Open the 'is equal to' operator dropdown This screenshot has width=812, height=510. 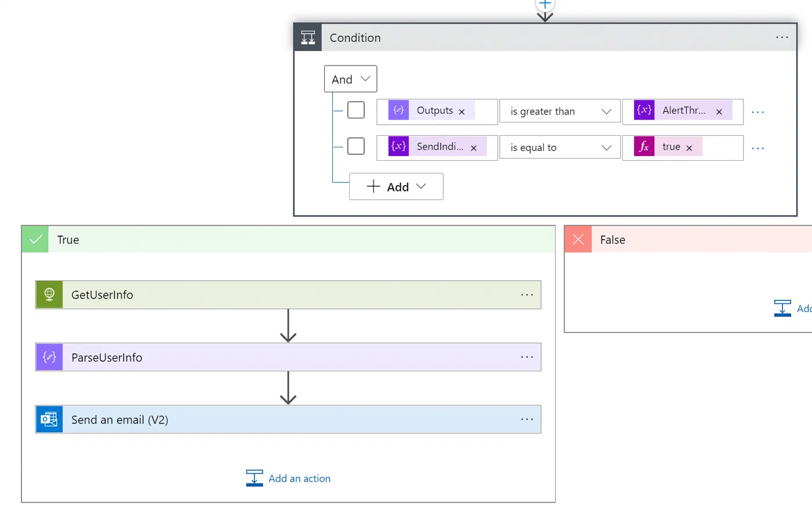pos(560,147)
